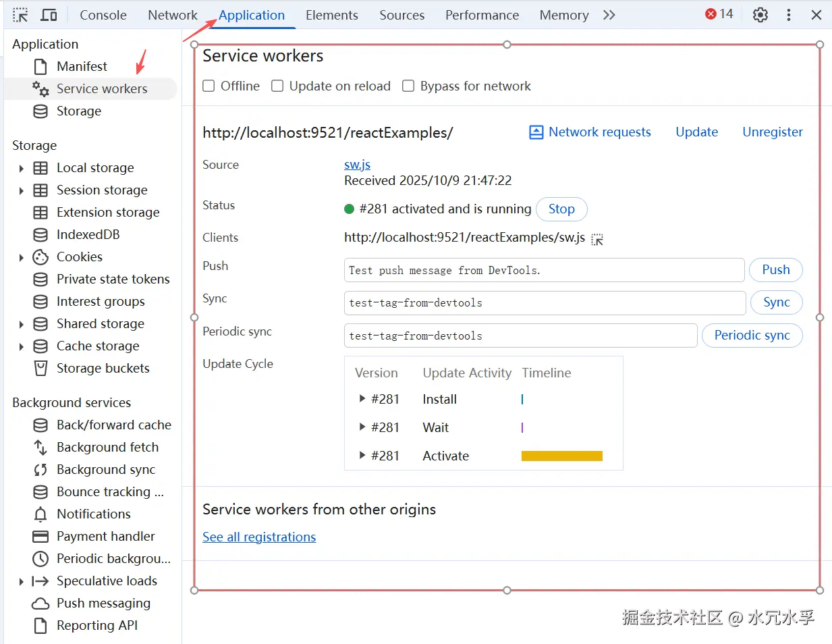Click the Reporting API document icon

coord(40,625)
